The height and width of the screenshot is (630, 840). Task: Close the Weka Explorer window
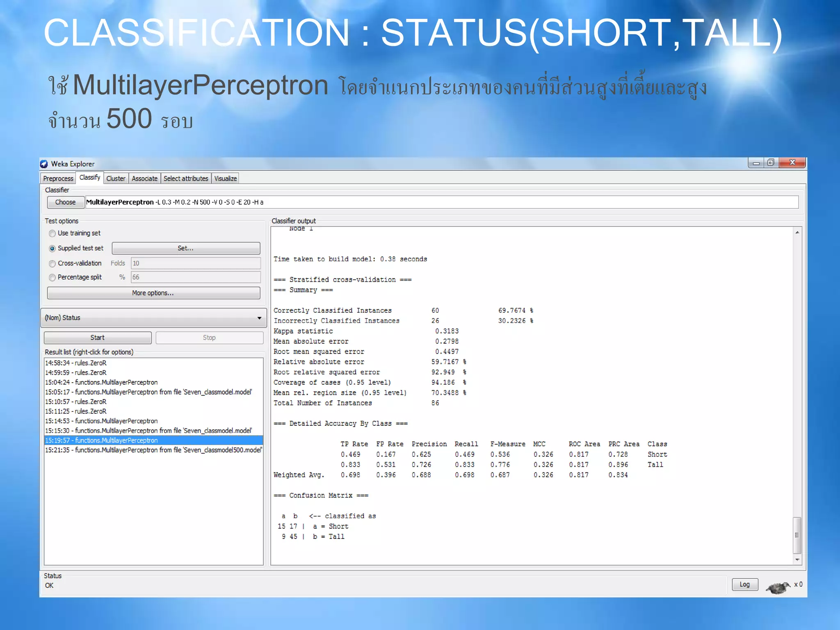point(792,163)
